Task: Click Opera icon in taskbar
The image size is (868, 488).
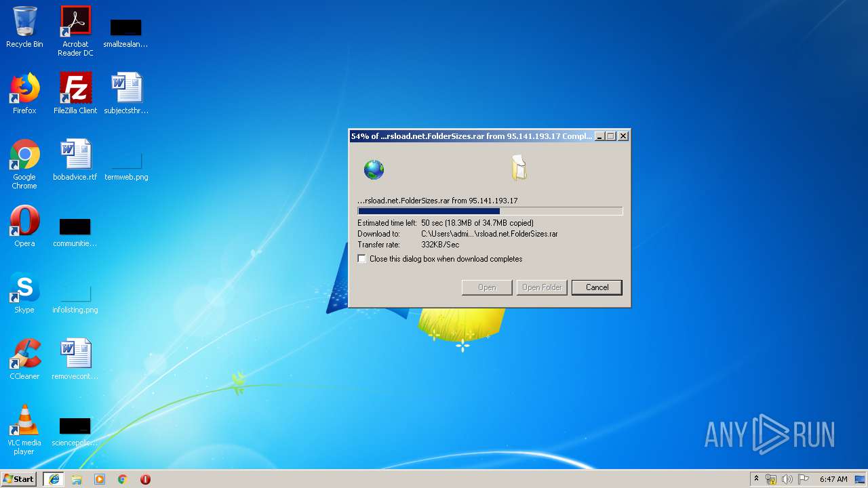Action: [x=145, y=479]
